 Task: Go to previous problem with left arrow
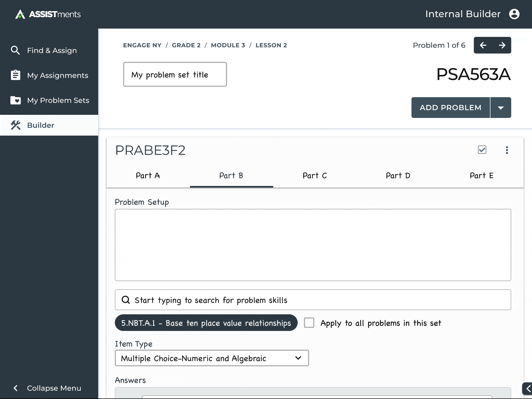[483, 45]
